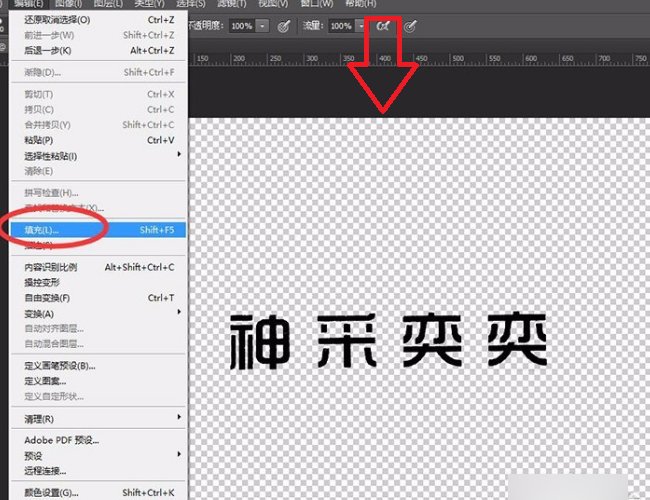Select 自由变换(F) menu entry
The height and width of the screenshot is (500, 650).
99,298
